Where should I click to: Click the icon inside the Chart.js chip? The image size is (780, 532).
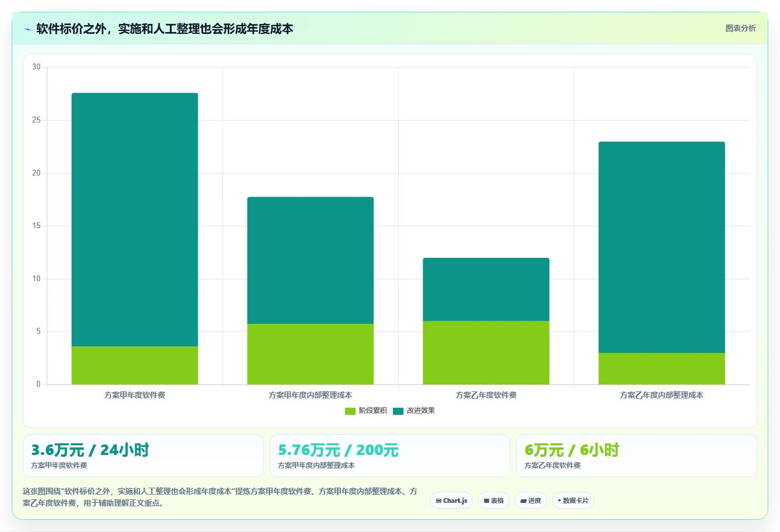pyautogui.click(x=438, y=501)
